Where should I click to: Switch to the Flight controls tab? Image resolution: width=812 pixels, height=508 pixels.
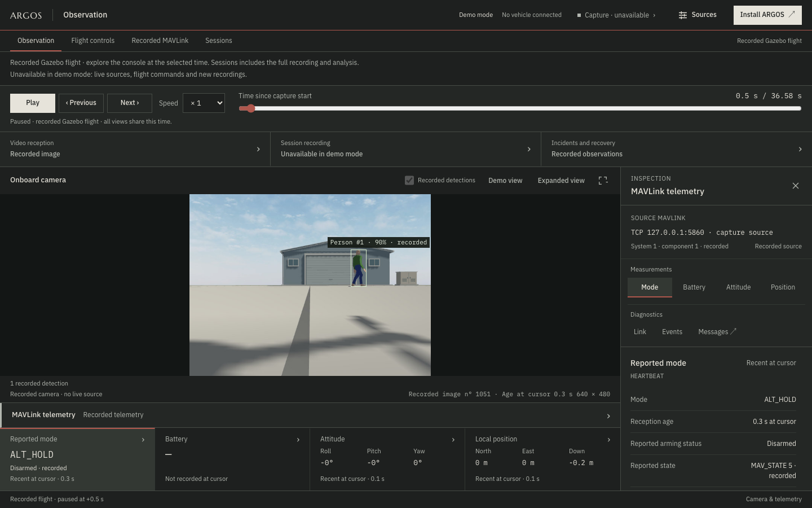93,41
